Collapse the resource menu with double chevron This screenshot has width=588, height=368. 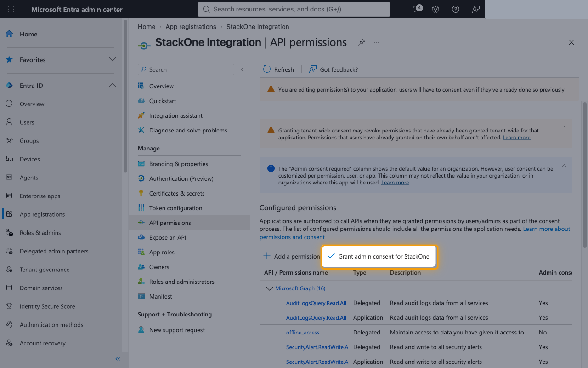[243, 69]
